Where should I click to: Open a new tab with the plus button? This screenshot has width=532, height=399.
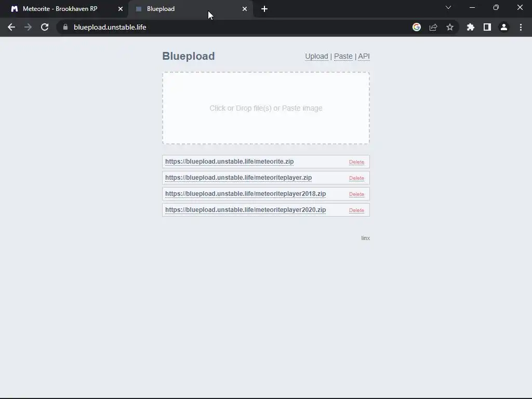coord(264,9)
